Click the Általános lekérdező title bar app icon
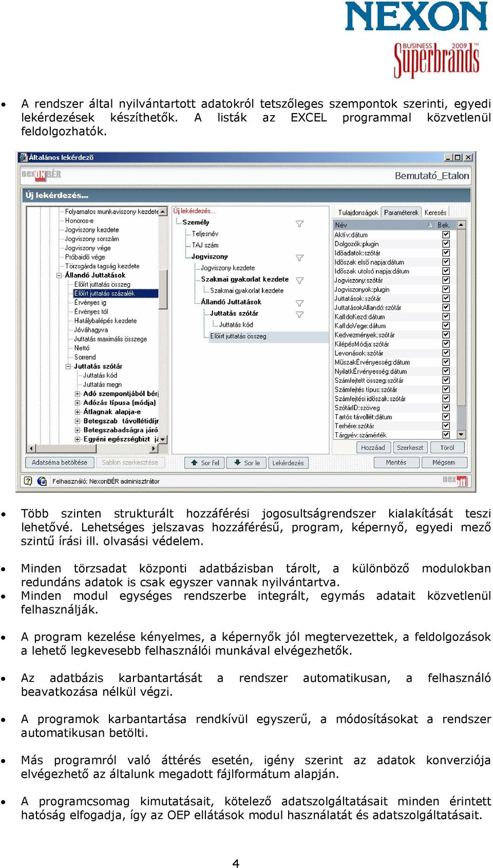This screenshot has height=868, width=493. (23, 157)
